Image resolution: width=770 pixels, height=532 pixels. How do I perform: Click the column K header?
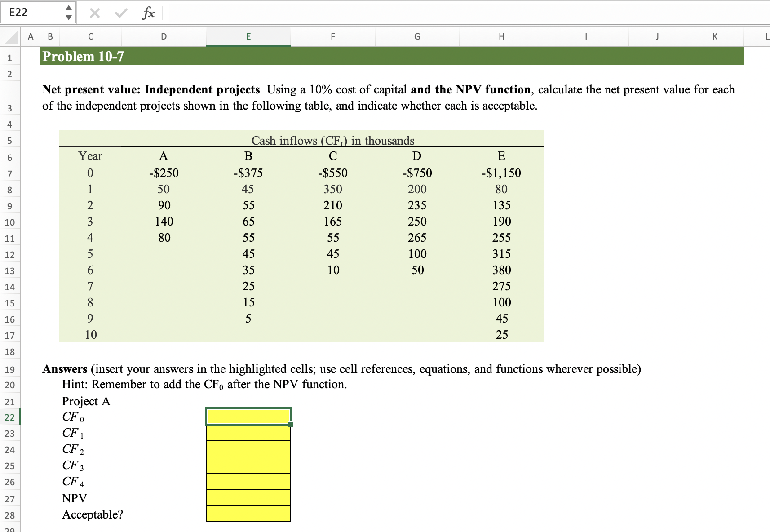pyautogui.click(x=714, y=36)
